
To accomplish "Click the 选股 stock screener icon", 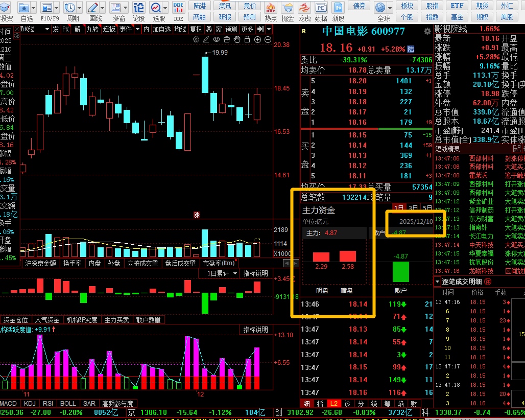I will [x=156, y=7].
